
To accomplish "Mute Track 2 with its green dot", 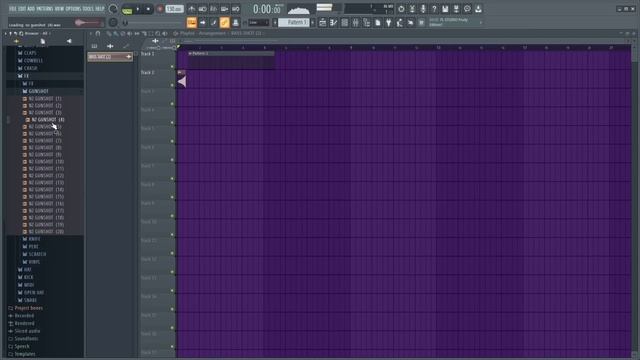I will point(172,85).
